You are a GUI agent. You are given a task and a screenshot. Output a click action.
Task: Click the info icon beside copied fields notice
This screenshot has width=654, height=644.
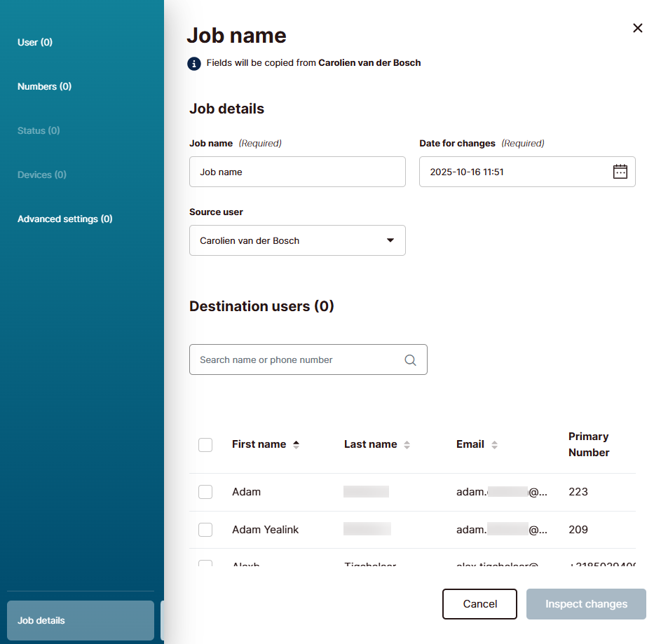[x=194, y=63]
